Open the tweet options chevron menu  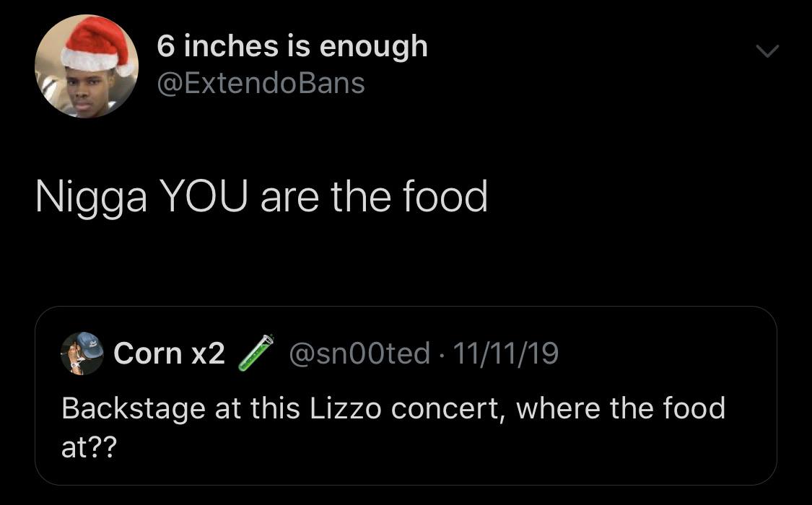(767, 52)
